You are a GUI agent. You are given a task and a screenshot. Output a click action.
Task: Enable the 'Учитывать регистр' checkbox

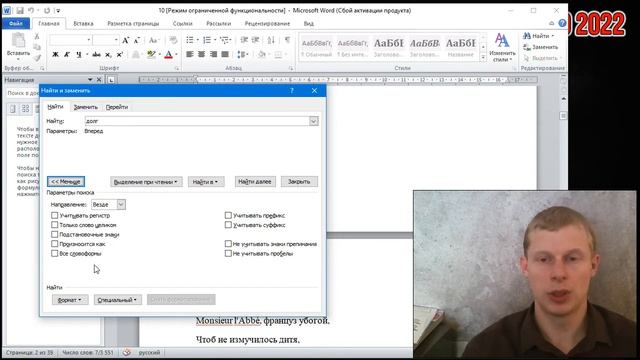55,215
